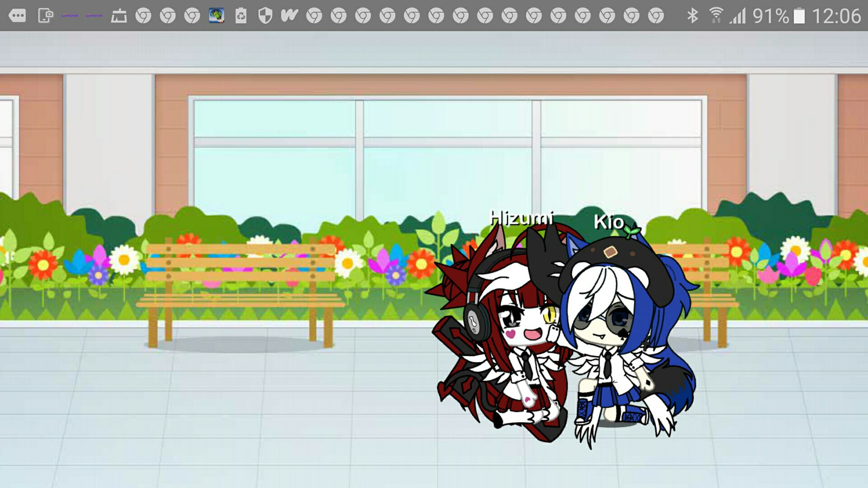Tap the Wi-Fi status icon
868x488 pixels.
(716, 16)
